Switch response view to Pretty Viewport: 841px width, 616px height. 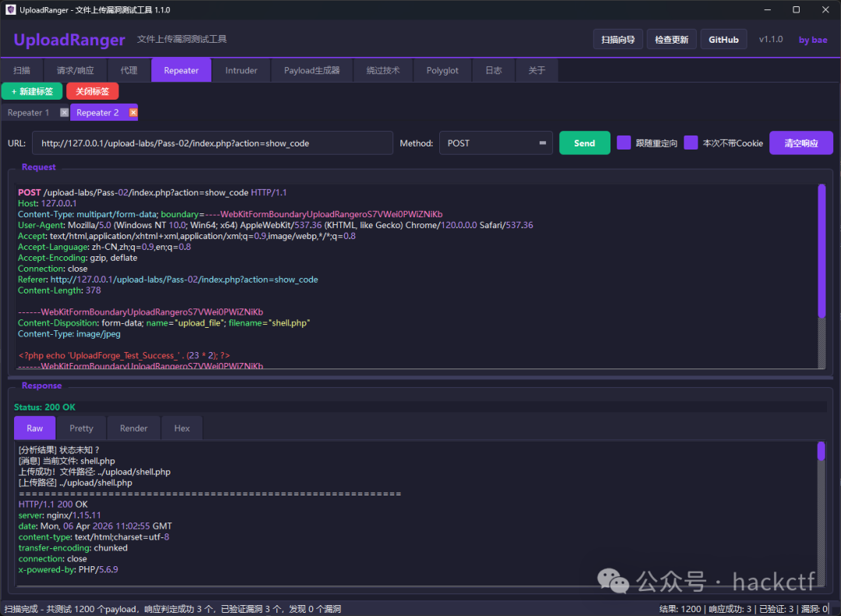coord(81,428)
